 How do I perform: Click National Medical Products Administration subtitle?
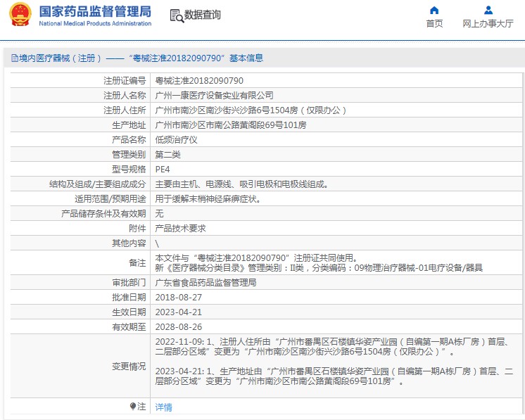coord(95,23)
